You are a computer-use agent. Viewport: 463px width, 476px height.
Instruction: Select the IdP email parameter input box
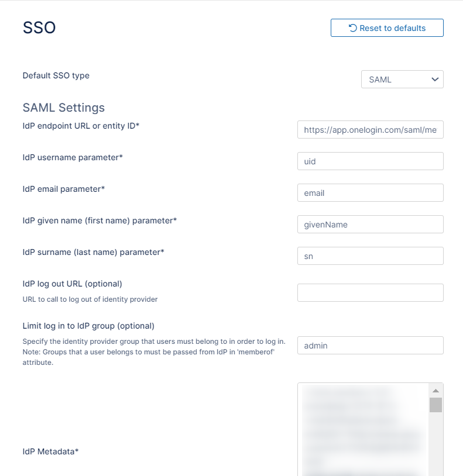(x=370, y=193)
